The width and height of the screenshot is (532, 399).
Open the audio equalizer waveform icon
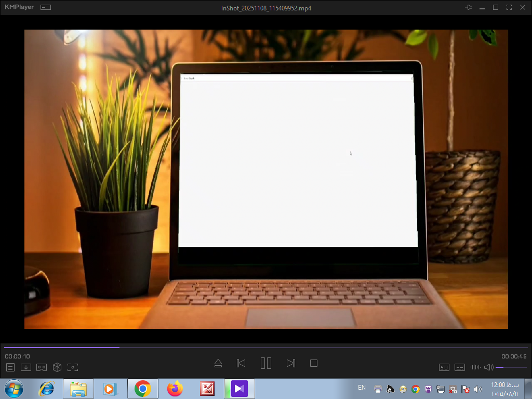475,367
